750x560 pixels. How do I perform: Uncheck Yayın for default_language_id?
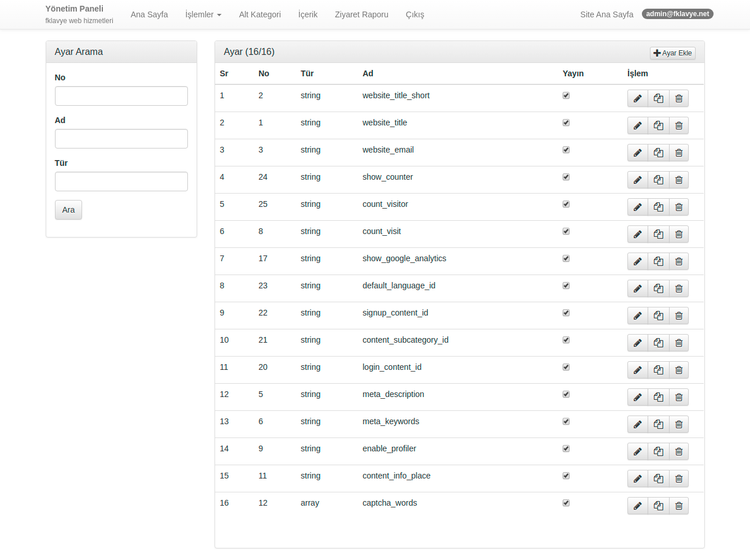(x=566, y=285)
